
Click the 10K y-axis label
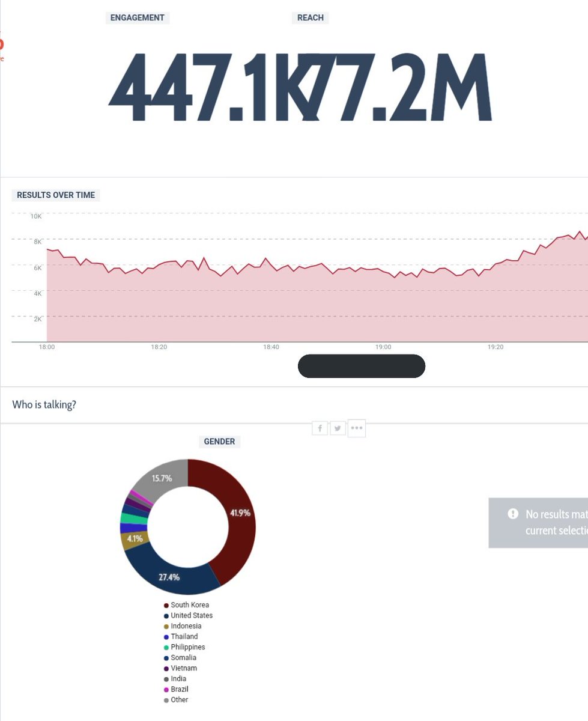click(37, 216)
